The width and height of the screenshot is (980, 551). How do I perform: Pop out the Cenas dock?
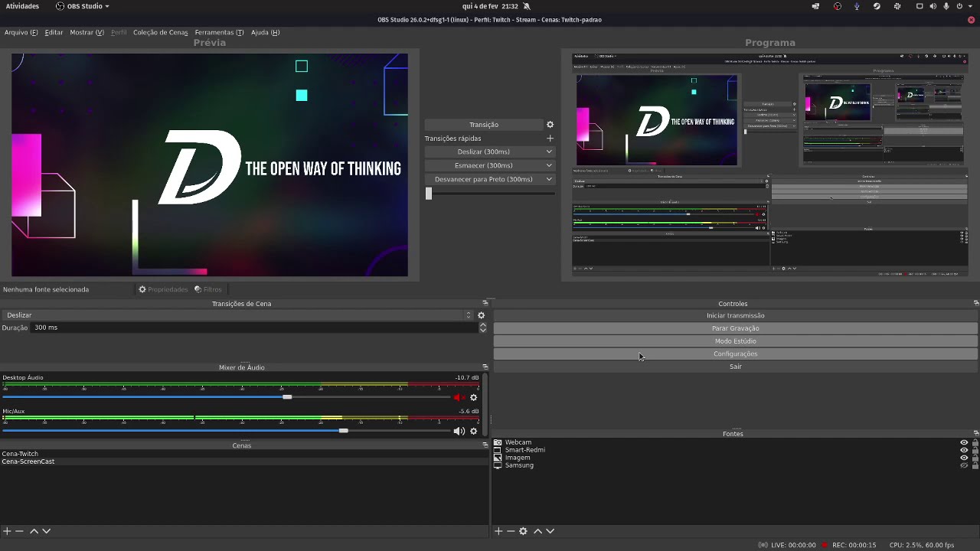485,445
